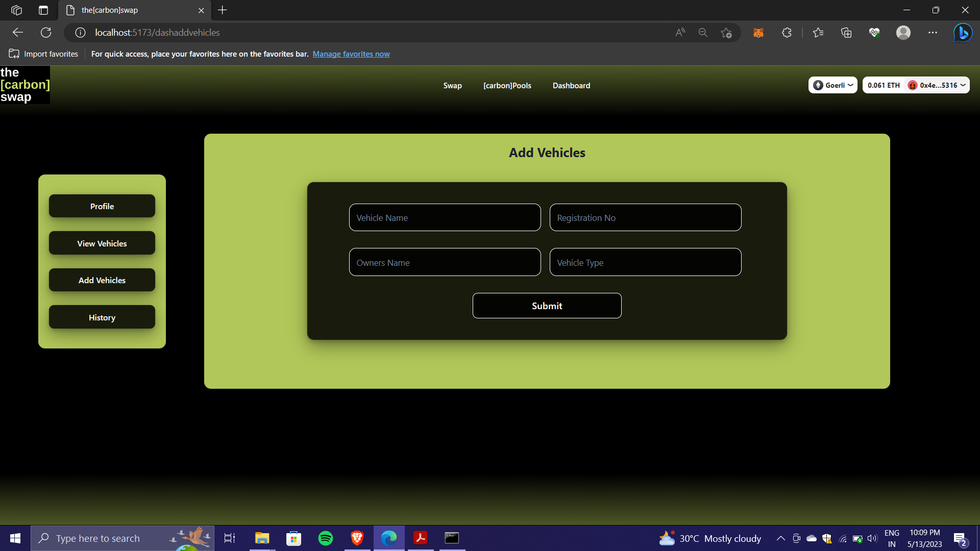Open the MetaMask extension
The height and width of the screenshot is (551, 980).
pos(758,32)
